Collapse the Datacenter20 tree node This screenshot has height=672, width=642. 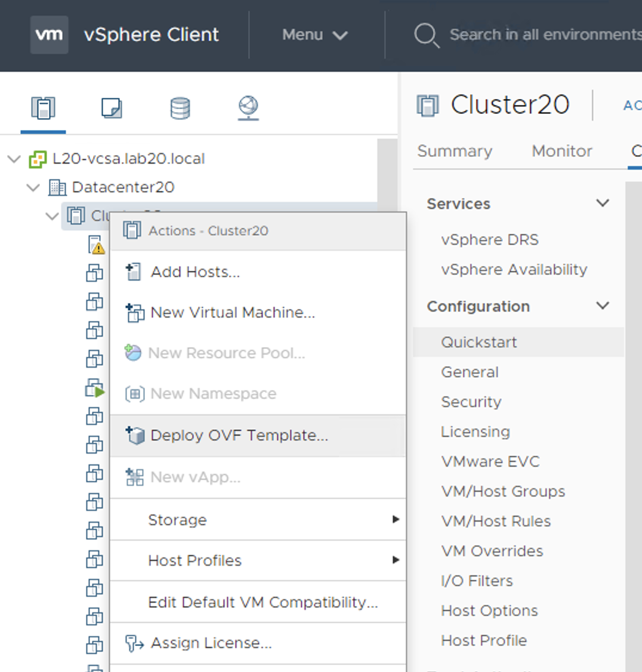coord(33,187)
